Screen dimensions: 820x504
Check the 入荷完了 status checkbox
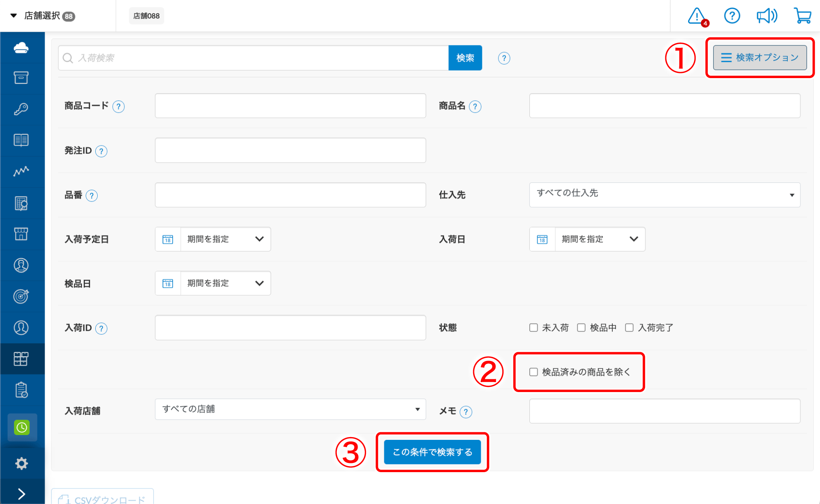tap(629, 328)
